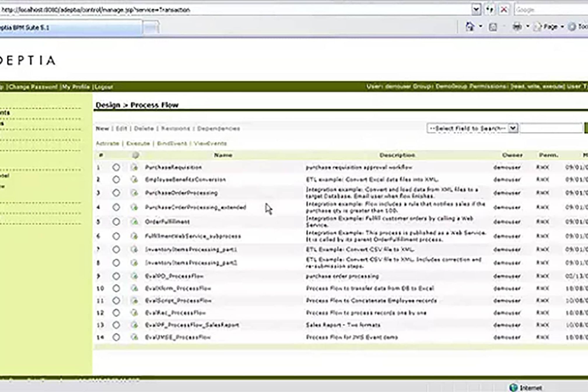Select the PurchaseRequisition radio button

pyautogui.click(x=116, y=167)
